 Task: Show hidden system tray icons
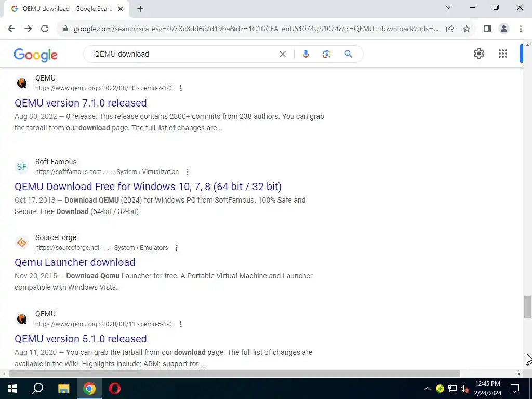tap(428, 389)
